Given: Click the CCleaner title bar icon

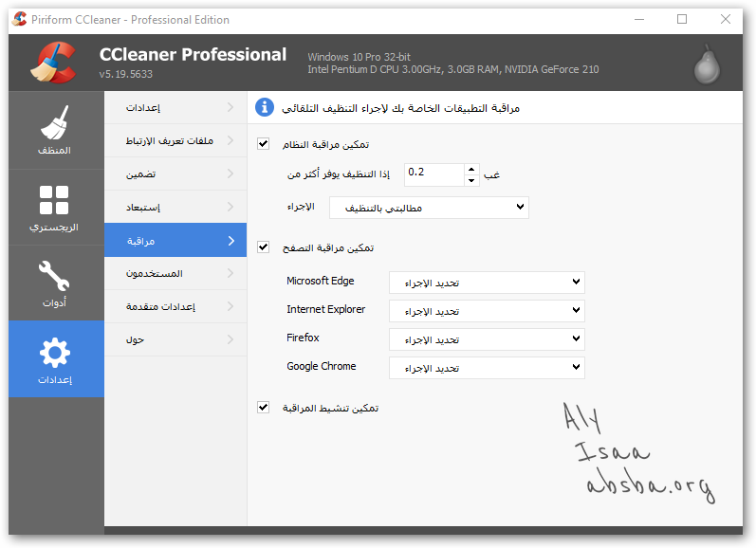Looking at the screenshot, I should [19, 19].
